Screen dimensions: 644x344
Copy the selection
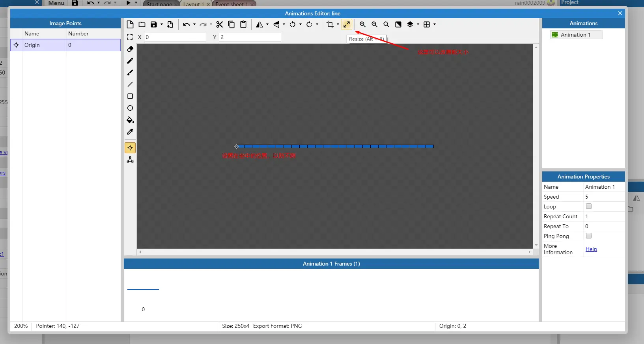[x=231, y=24]
